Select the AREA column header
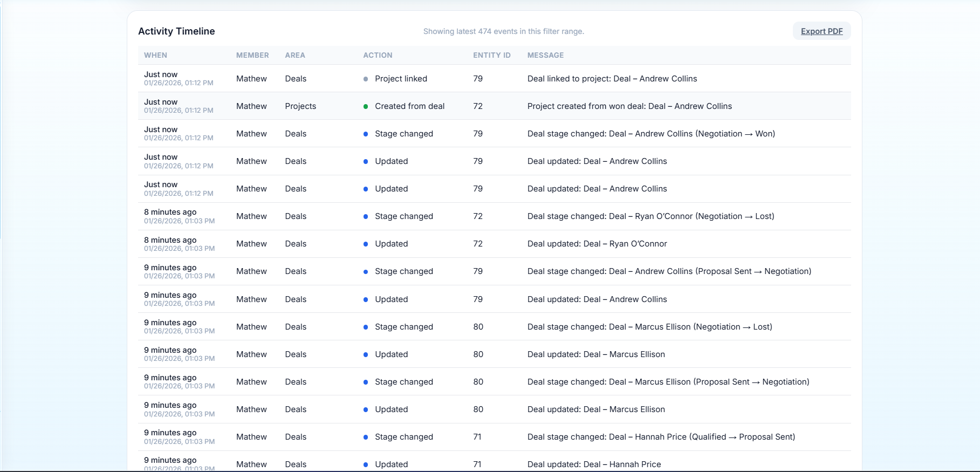Screen dimensions: 980x472 (x=295, y=55)
